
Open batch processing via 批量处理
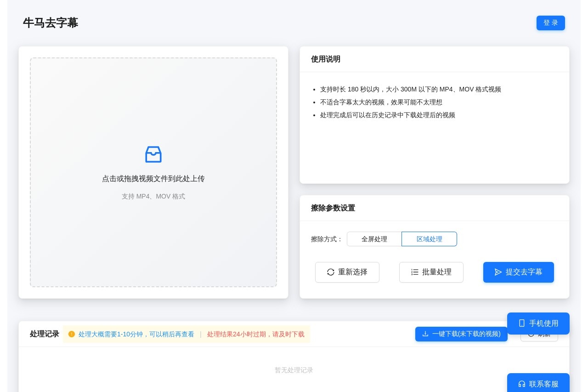coord(431,272)
